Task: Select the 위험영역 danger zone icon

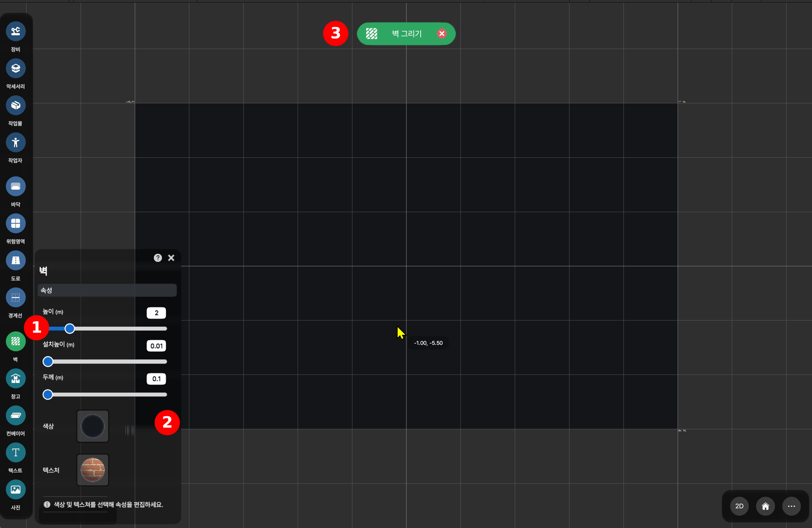Action: click(x=16, y=223)
